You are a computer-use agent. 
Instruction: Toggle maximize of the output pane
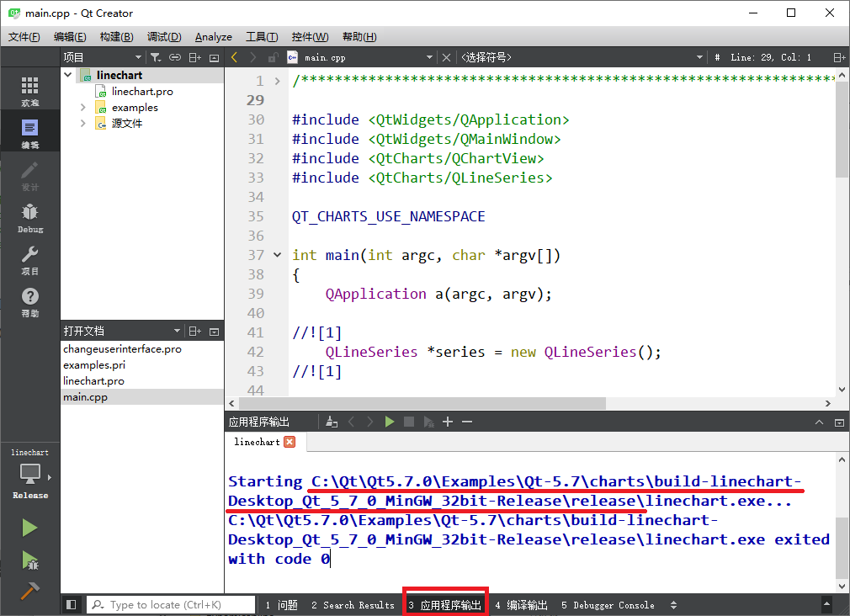pyautogui.click(x=838, y=422)
